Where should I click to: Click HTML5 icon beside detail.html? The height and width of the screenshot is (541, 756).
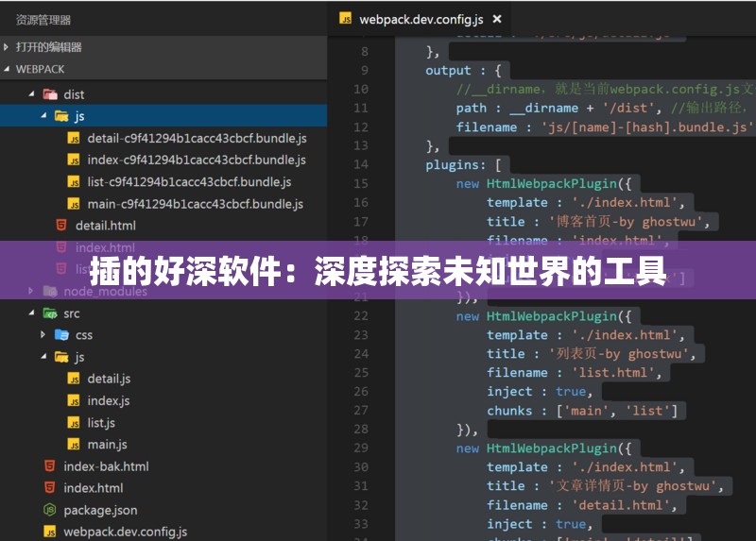61,225
